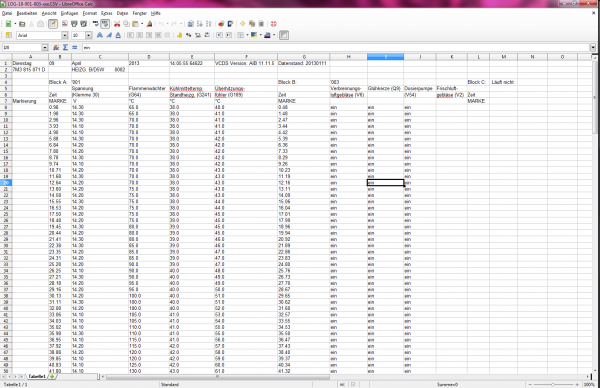This screenshot has width=600, height=388.
Task: Toggle edit file mode
Action: [53, 24]
